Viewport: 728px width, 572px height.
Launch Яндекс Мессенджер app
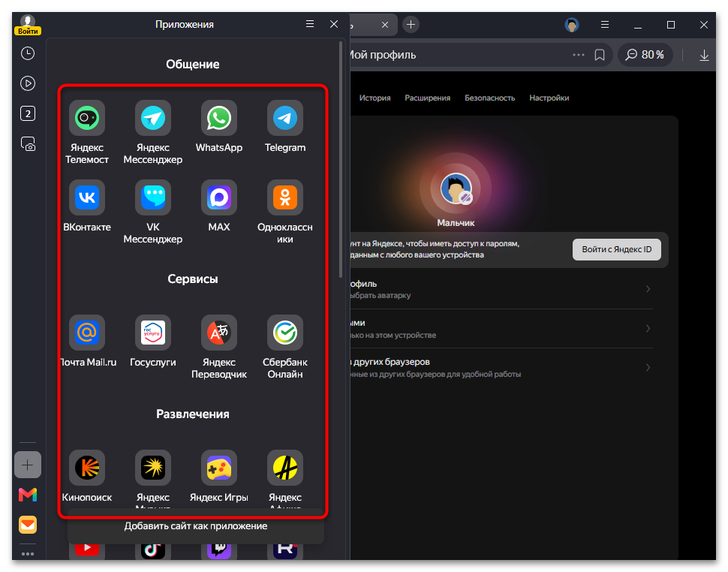tap(153, 118)
